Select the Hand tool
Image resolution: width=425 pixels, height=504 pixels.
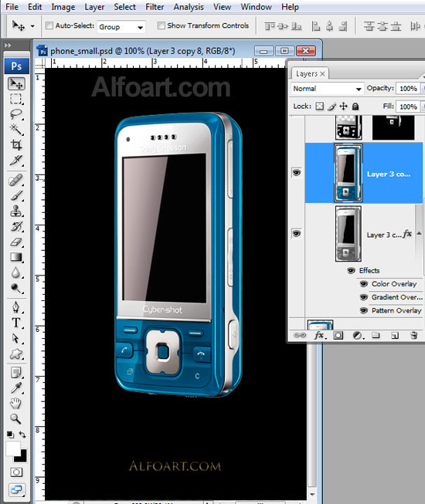coord(16,403)
